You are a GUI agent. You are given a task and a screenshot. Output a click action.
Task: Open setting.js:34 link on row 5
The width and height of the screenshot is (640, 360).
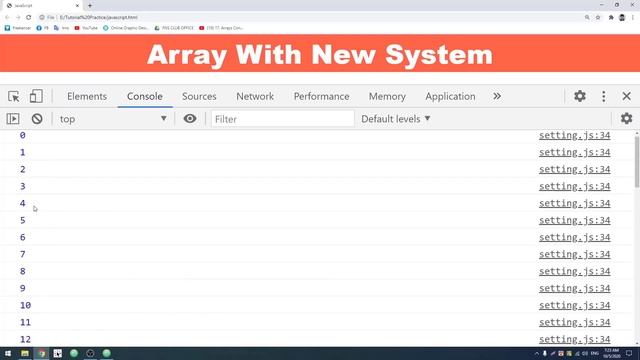click(575, 220)
